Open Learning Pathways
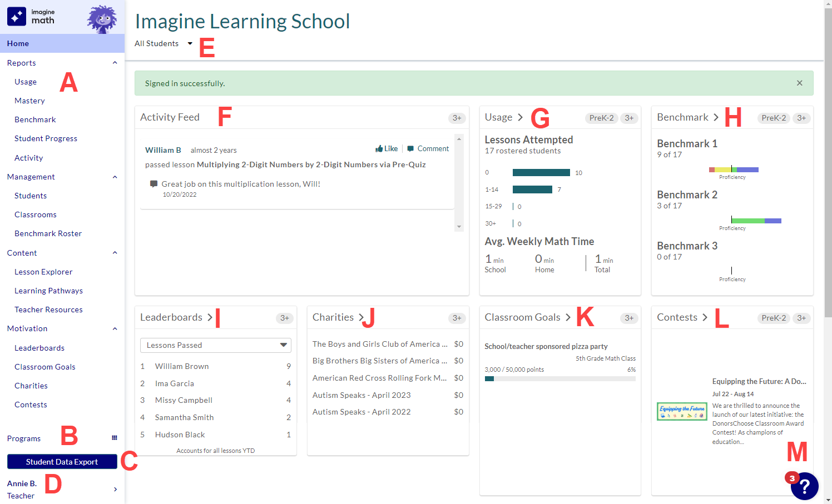This screenshot has height=504, width=832. pyautogui.click(x=48, y=291)
